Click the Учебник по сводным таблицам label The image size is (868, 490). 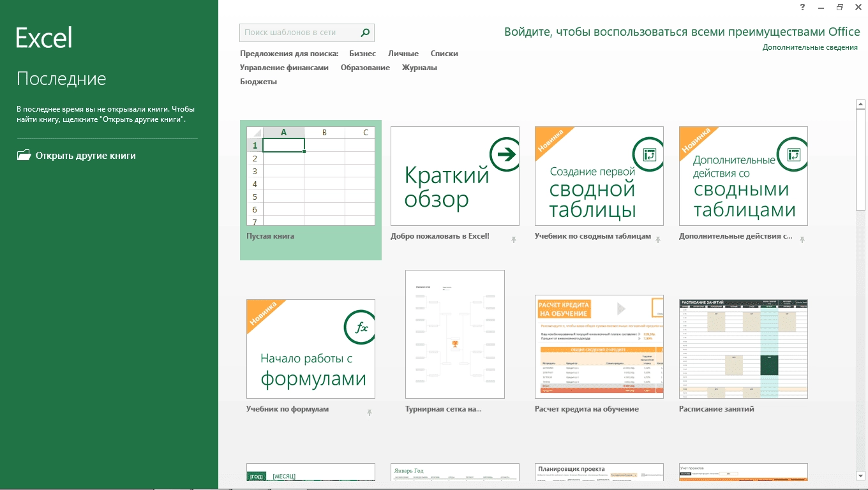click(593, 236)
